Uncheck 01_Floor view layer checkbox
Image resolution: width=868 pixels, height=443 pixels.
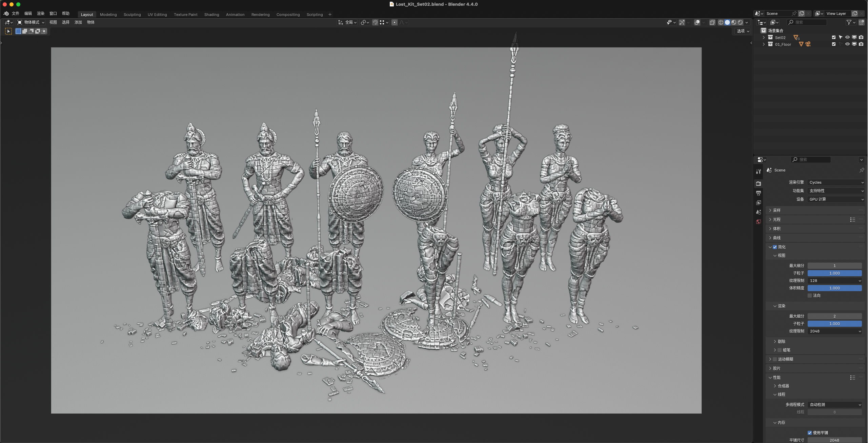coord(834,44)
